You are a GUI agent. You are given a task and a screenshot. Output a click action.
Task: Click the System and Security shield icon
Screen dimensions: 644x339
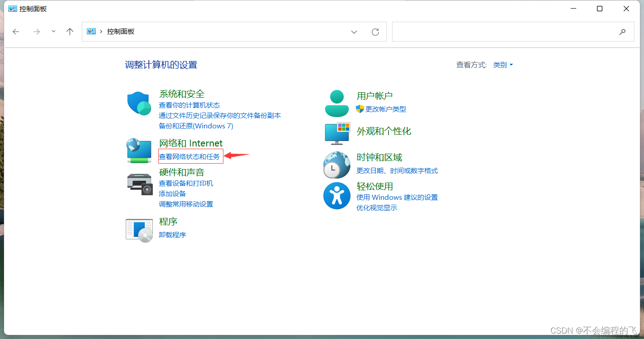(x=139, y=104)
